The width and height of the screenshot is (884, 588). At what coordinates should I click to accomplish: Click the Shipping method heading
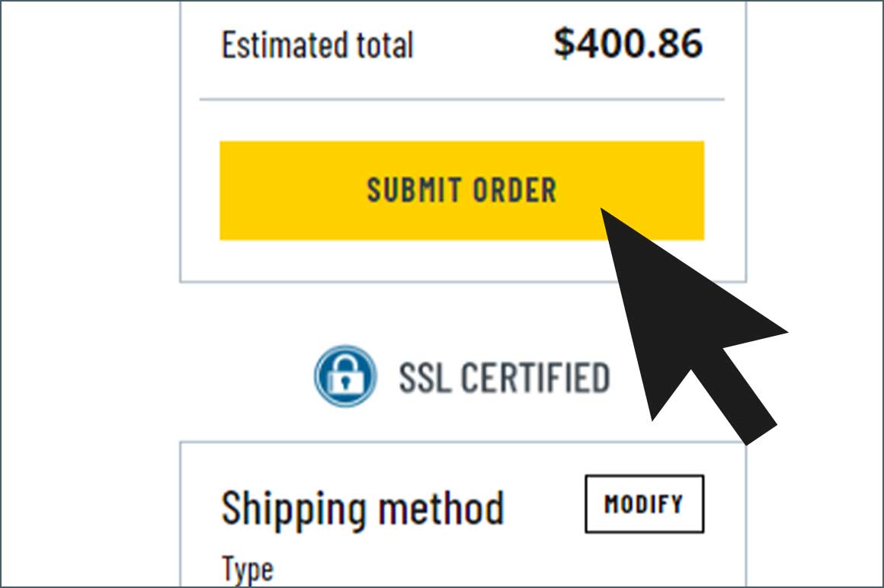363,510
